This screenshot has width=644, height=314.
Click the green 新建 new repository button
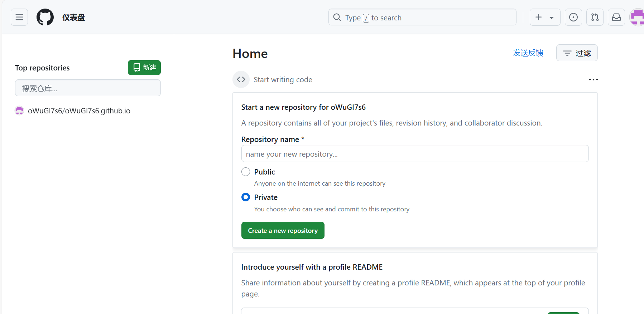pyautogui.click(x=144, y=68)
